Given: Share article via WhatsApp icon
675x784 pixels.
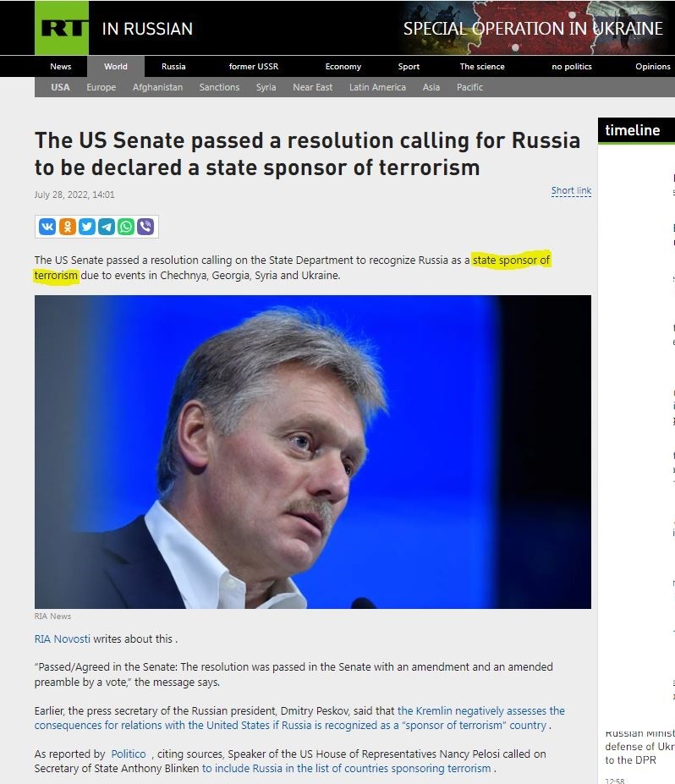Looking at the screenshot, I should point(126,227).
